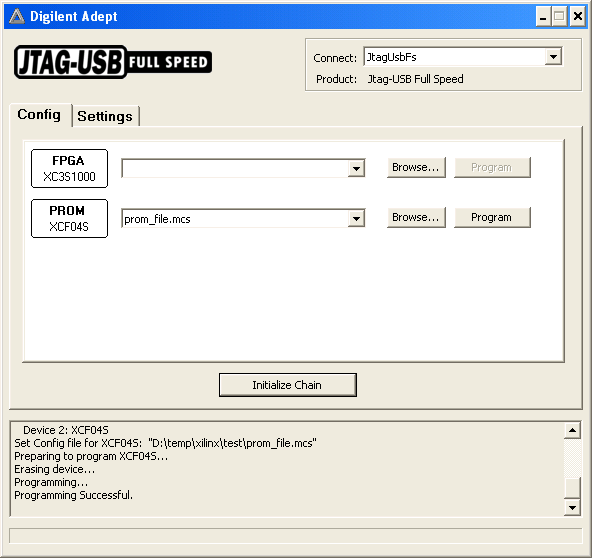
Task: Switch to the Settings tab
Action: coord(105,116)
